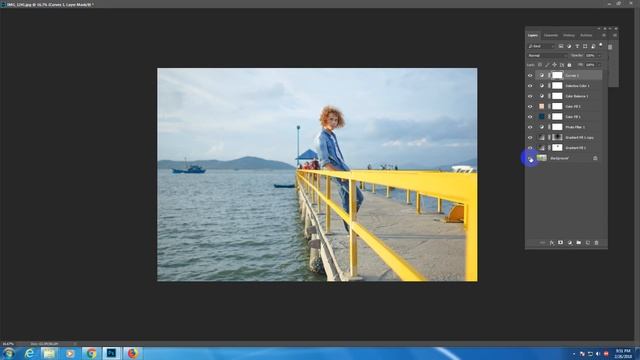Delete layer with the trash icon
Screen dimensions: 640x360
click(x=596, y=242)
